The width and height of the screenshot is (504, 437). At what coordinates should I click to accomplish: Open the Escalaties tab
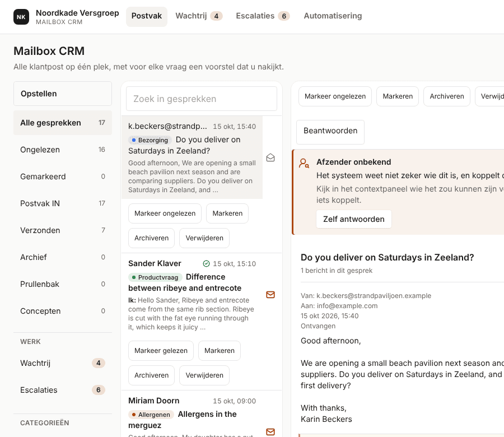pos(263,16)
